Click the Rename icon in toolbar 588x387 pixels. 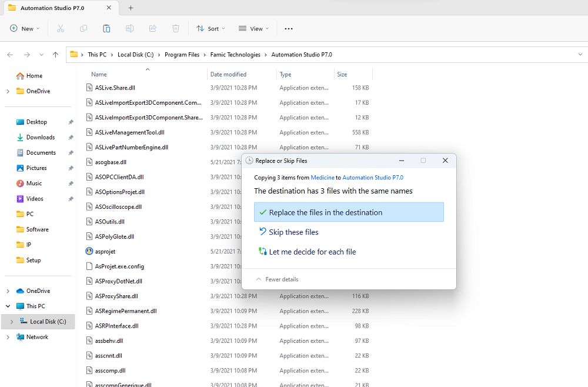[x=129, y=28]
